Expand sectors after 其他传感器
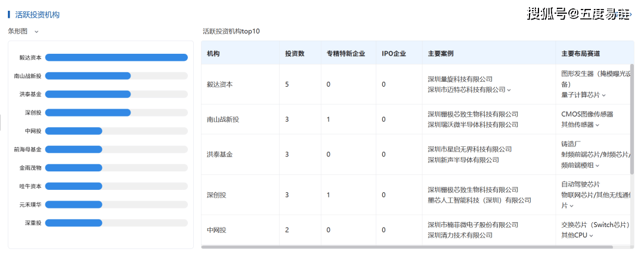This screenshot has width=644, height=255. click(x=597, y=125)
